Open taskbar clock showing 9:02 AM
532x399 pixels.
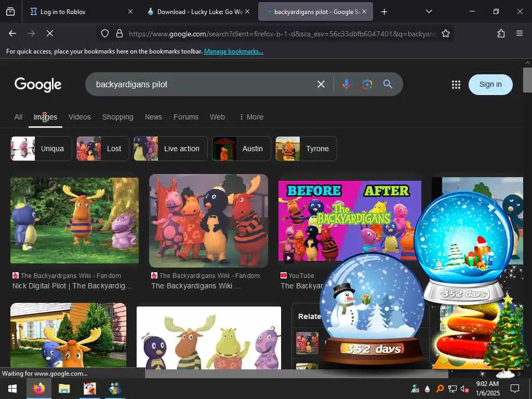tap(487, 389)
